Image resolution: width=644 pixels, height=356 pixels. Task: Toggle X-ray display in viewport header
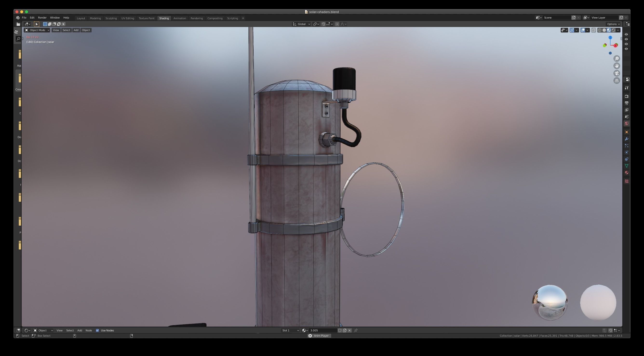coord(593,30)
